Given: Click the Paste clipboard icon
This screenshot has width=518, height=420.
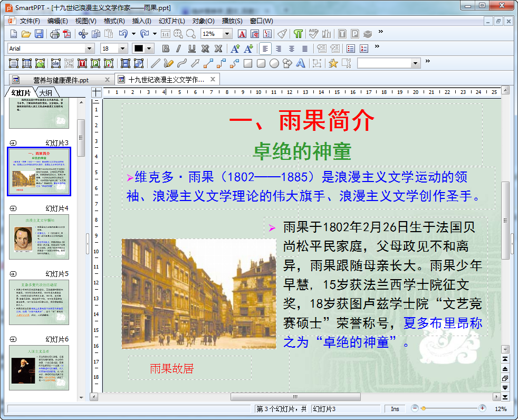Looking at the screenshot, I should coord(108,34).
